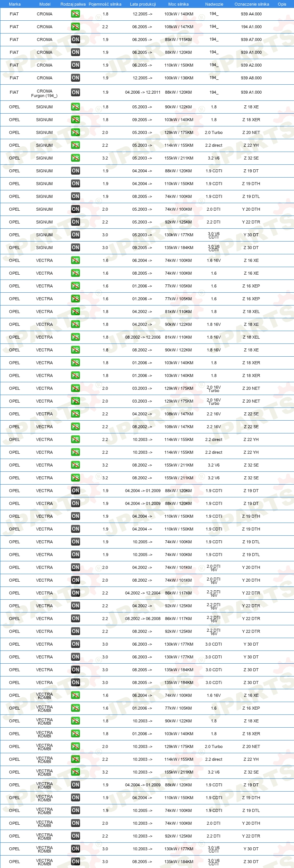Click 1.6 16V body cell in Vectra Kombi row
Screen dimensions: 294x868
pyautogui.click(x=214, y=695)
